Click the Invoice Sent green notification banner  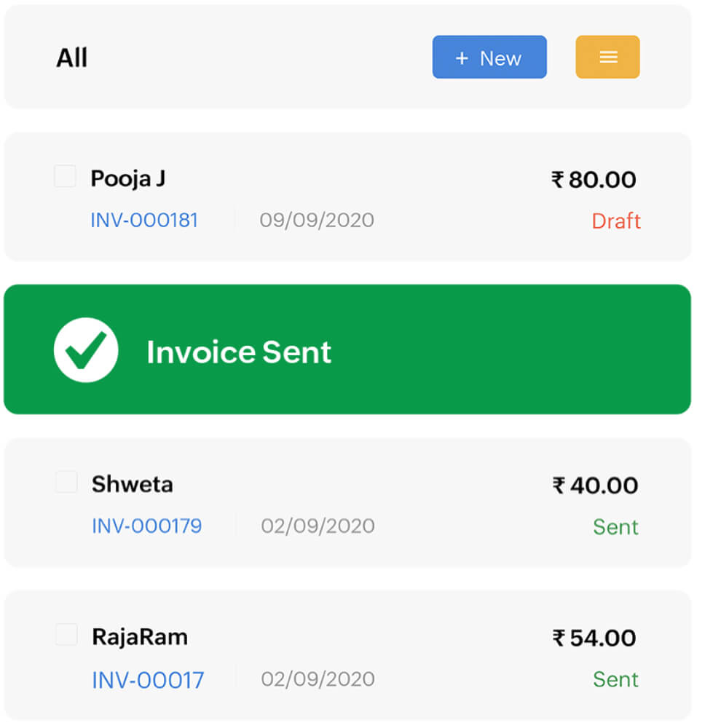(347, 349)
